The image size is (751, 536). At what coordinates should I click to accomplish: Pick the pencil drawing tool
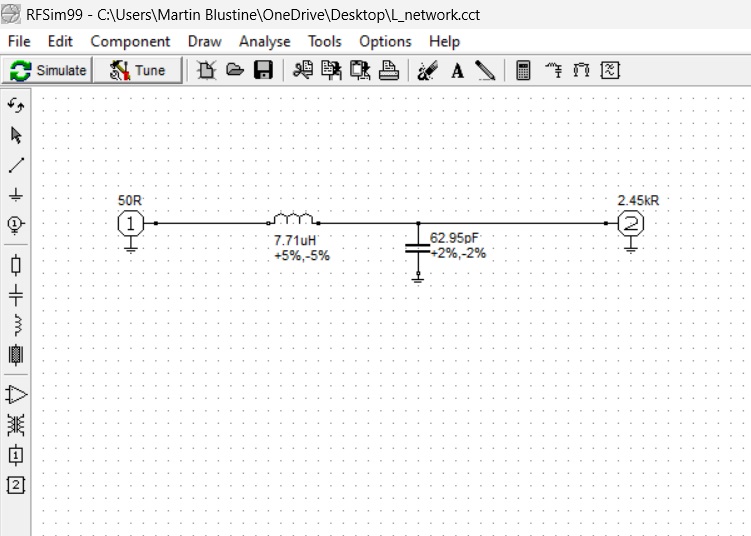[485, 70]
